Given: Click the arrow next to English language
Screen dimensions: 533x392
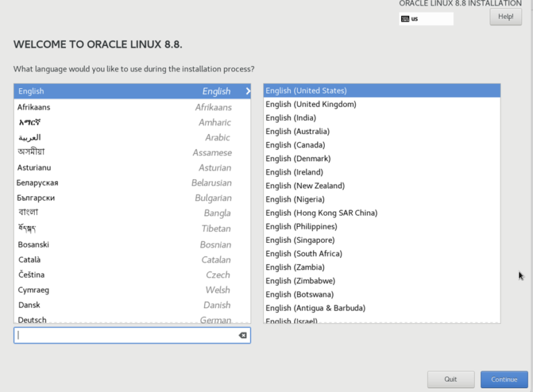Looking at the screenshot, I should [248, 91].
